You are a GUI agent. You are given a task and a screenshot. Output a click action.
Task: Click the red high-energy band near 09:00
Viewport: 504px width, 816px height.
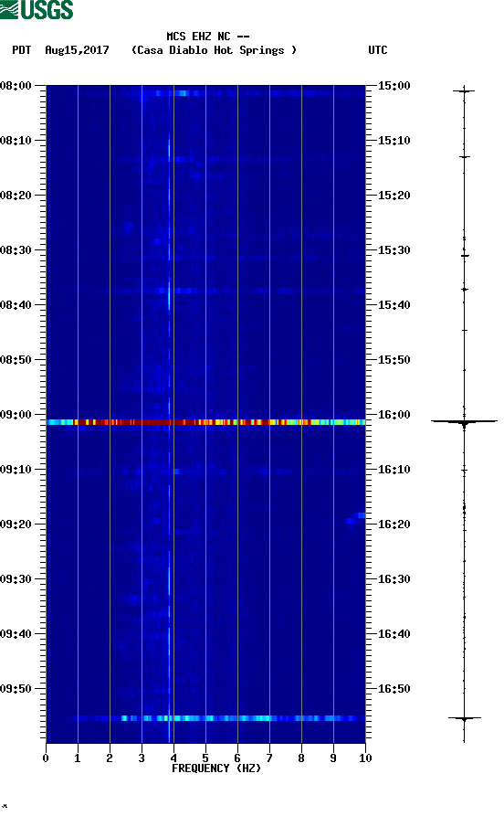206,422
